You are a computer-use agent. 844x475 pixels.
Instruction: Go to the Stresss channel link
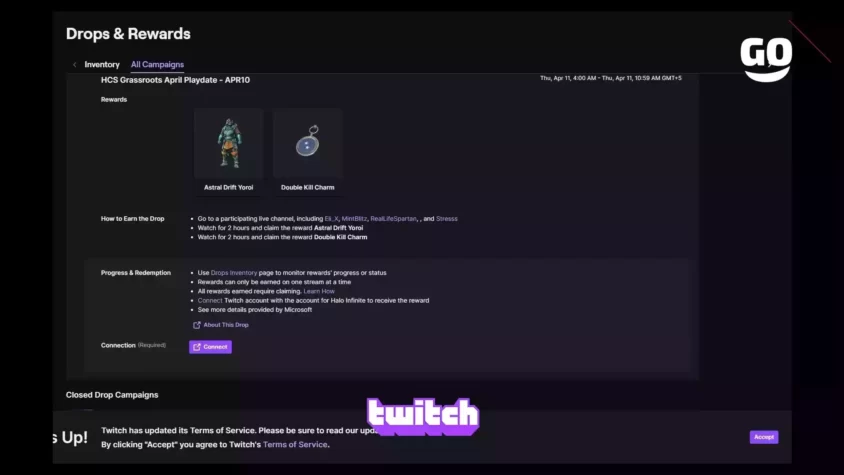446,219
